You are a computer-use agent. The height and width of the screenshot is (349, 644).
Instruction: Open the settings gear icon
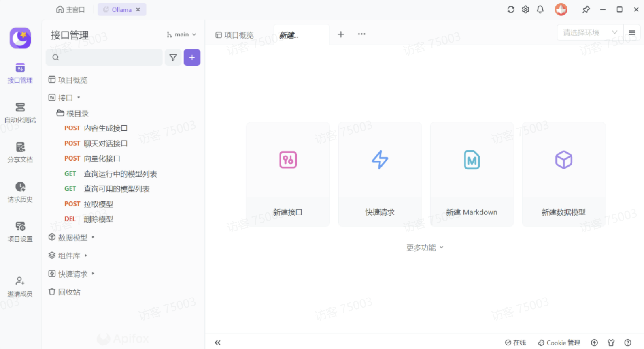[x=525, y=9]
